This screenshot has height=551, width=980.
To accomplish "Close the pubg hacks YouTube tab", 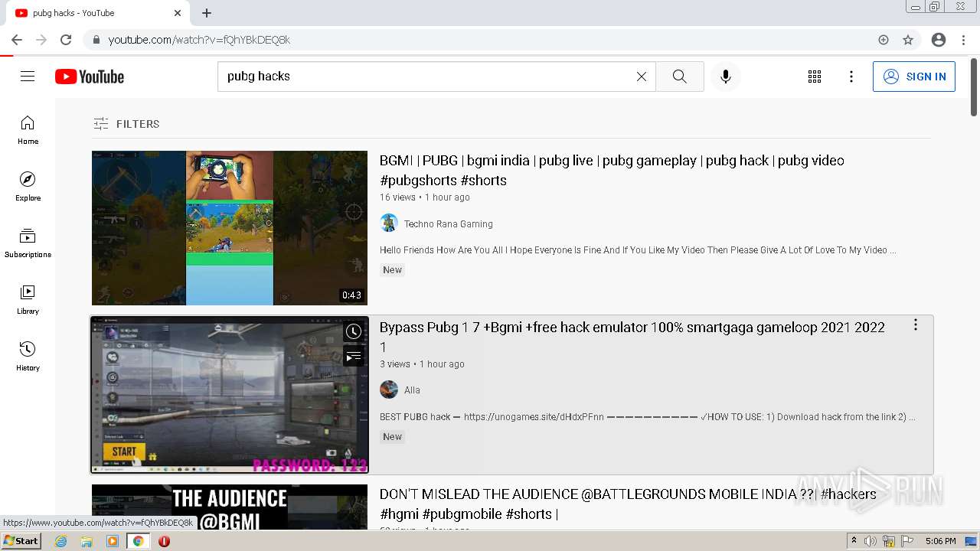I will [178, 13].
